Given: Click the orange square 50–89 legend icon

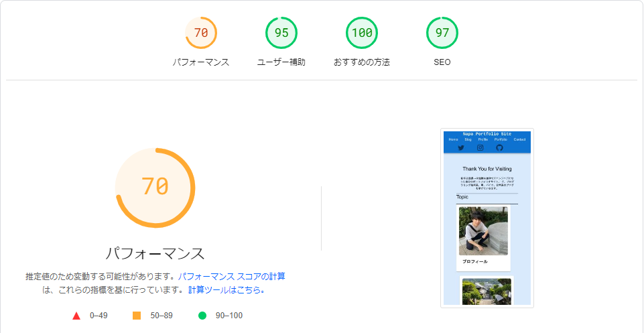Looking at the screenshot, I should (137, 316).
